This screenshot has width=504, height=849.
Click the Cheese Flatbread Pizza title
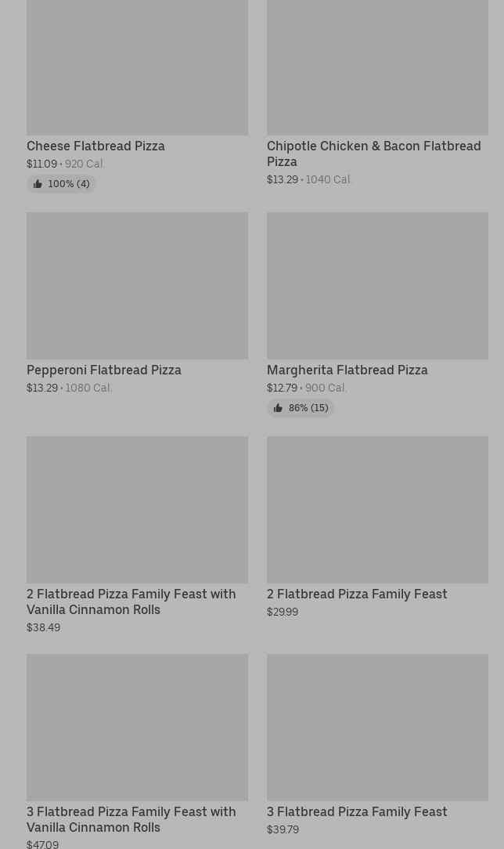95,146
